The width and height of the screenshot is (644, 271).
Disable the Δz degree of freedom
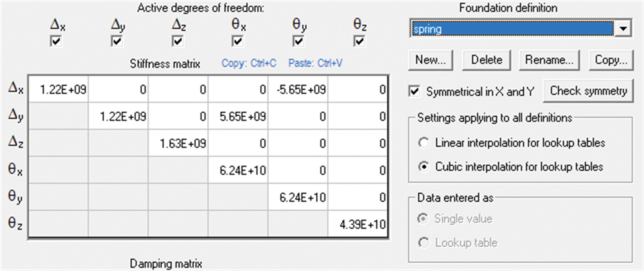[x=178, y=41]
